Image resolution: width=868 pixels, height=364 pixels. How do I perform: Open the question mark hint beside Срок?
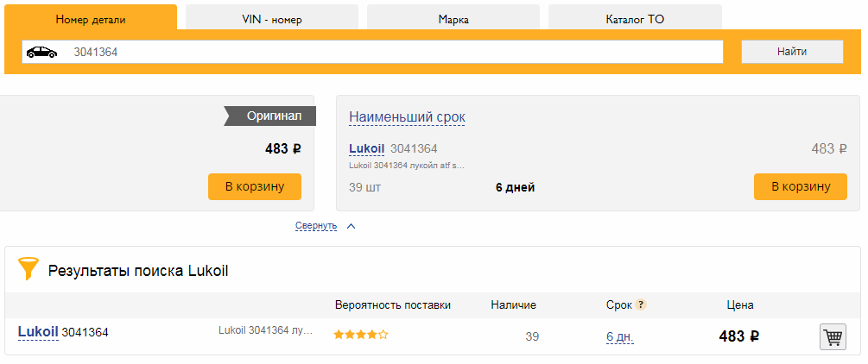click(x=641, y=304)
